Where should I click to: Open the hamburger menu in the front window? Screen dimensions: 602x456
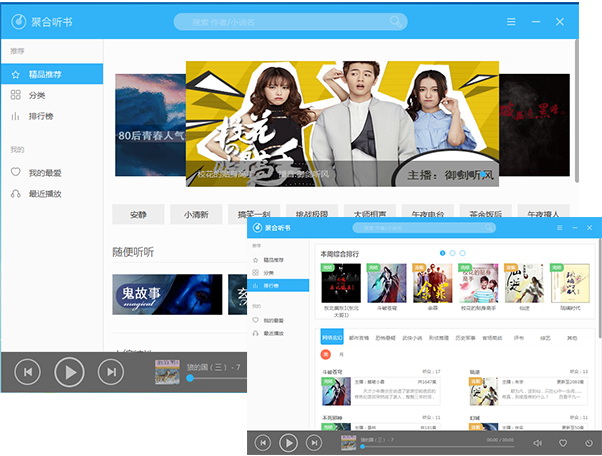[560, 228]
